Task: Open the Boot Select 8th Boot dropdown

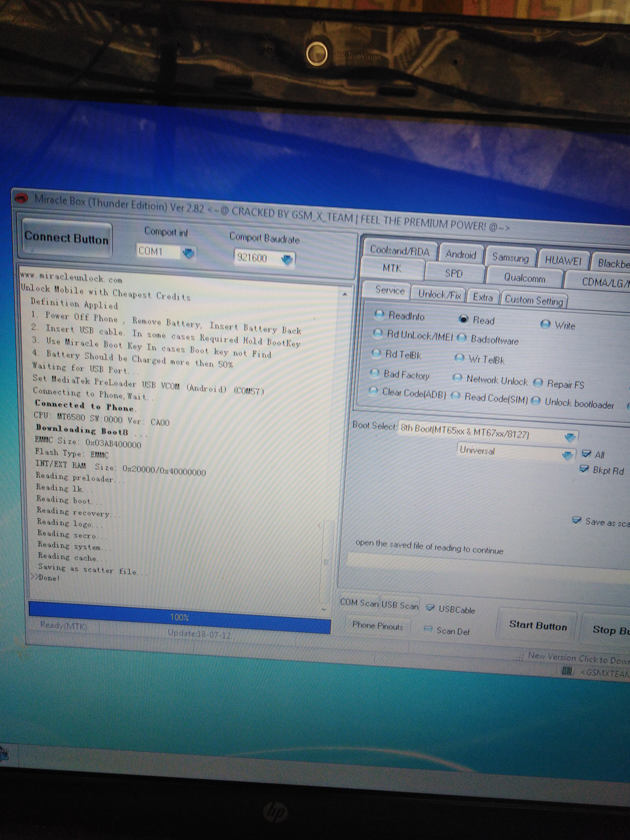Action: point(570,438)
